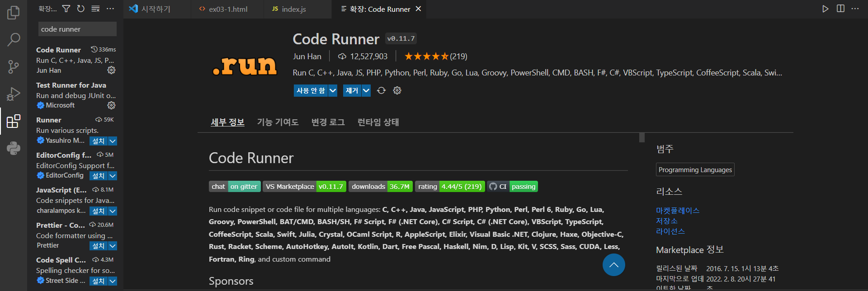
Task: Click the 제거 uninstall button
Action: [x=352, y=90]
